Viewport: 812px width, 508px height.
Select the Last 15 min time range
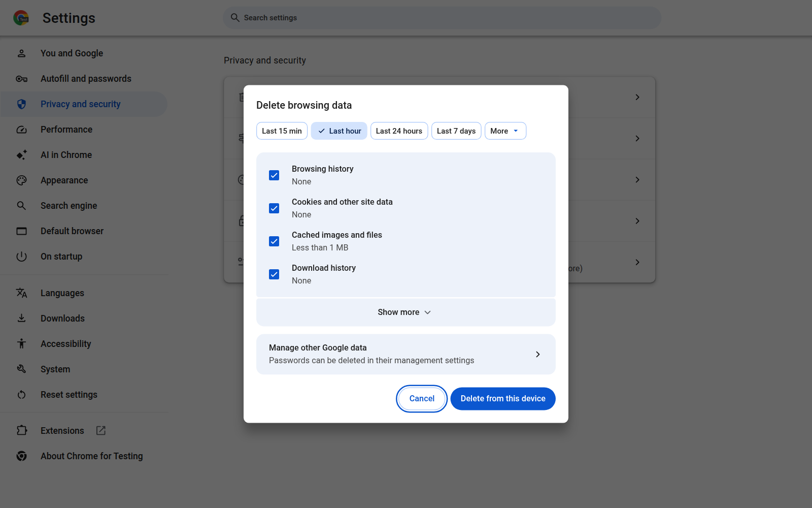click(282, 131)
